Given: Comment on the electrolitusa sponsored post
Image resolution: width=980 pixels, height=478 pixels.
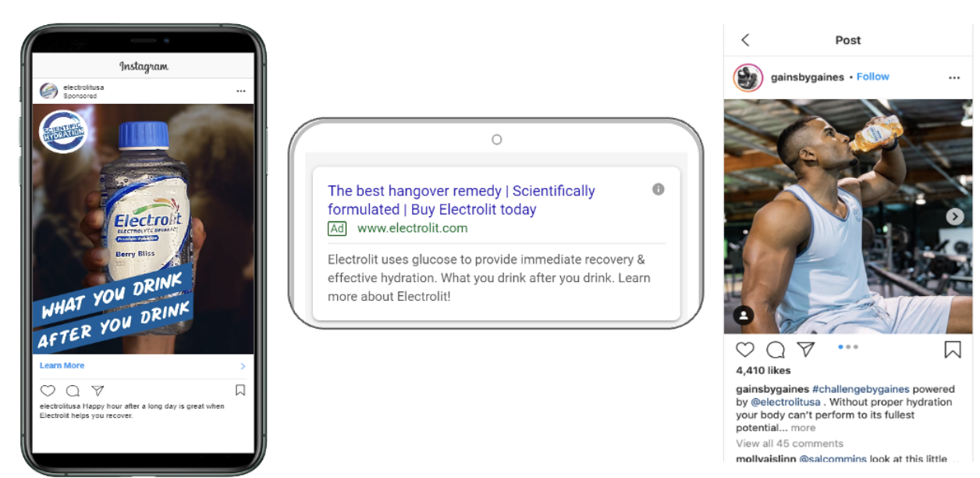Looking at the screenshot, I should [73, 391].
